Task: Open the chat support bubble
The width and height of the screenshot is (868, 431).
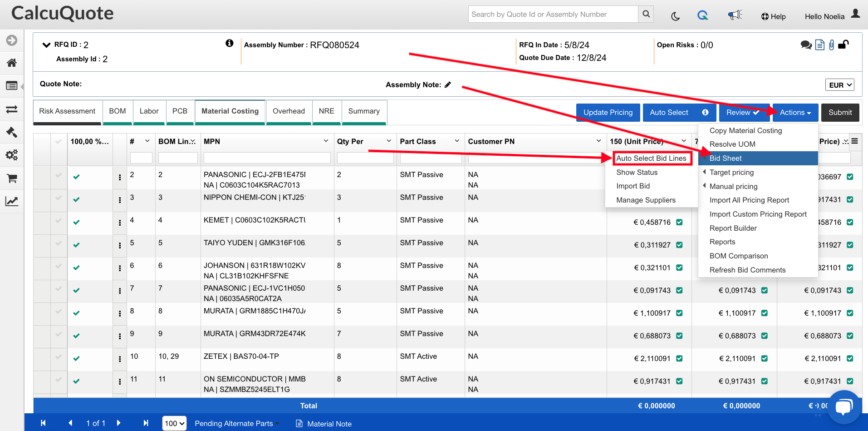Action: click(x=844, y=406)
